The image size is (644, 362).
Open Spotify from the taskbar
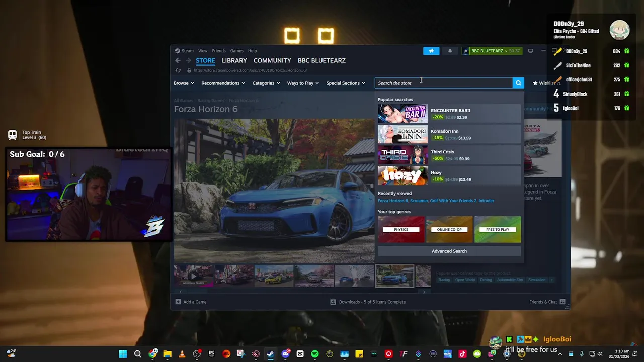[x=314, y=354]
